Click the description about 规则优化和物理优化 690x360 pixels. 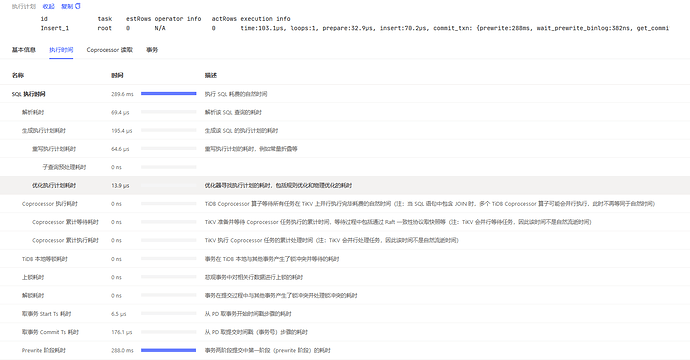(278, 185)
